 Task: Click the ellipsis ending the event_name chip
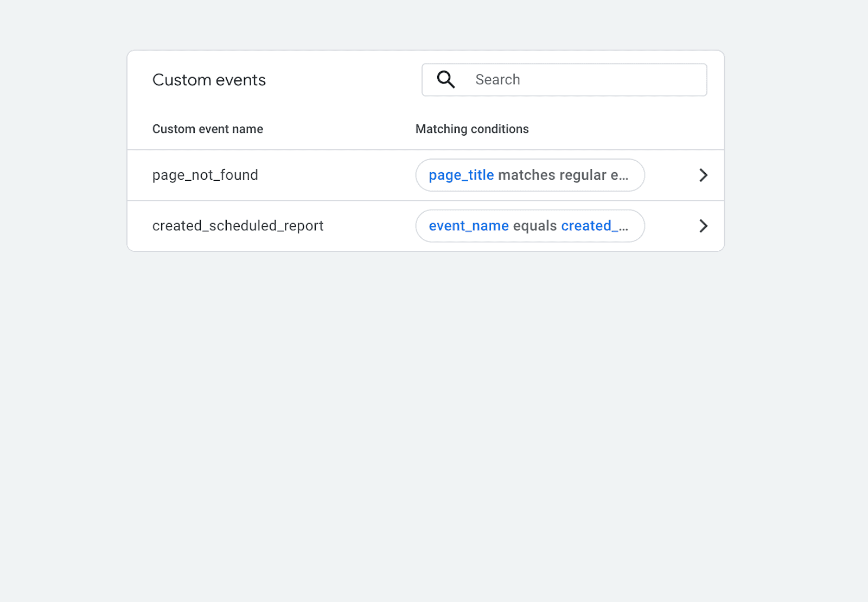click(624, 228)
